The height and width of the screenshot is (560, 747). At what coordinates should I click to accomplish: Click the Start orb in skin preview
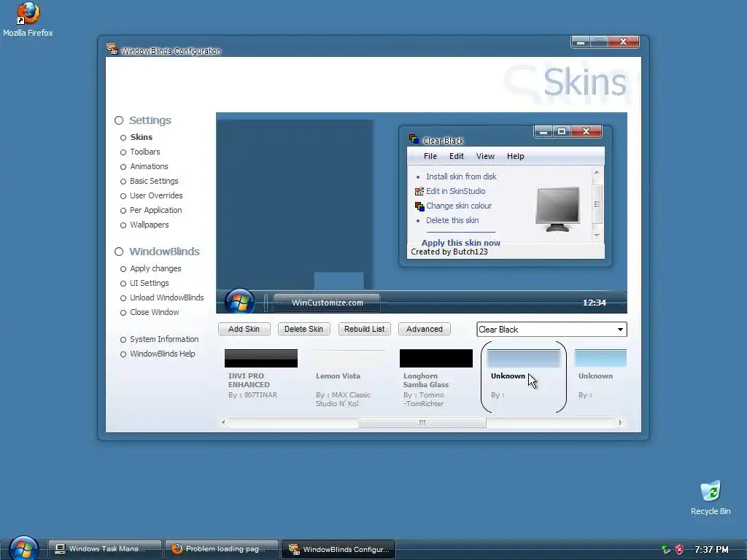click(239, 301)
